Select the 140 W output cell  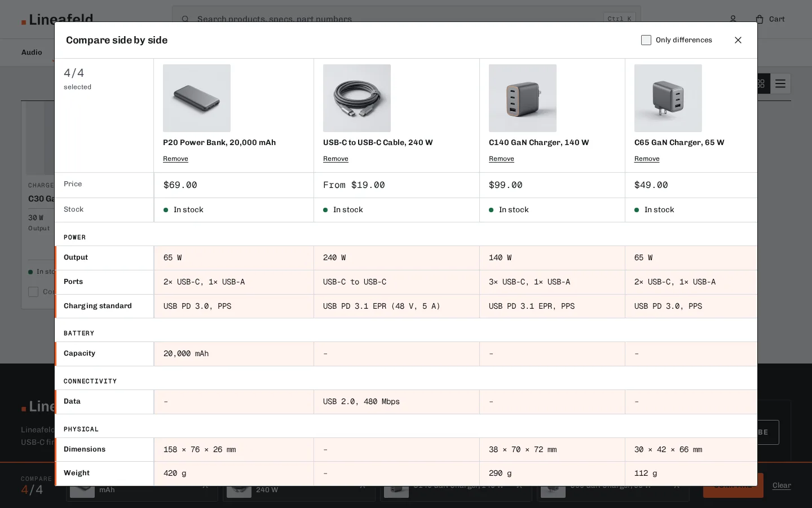[552, 258]
